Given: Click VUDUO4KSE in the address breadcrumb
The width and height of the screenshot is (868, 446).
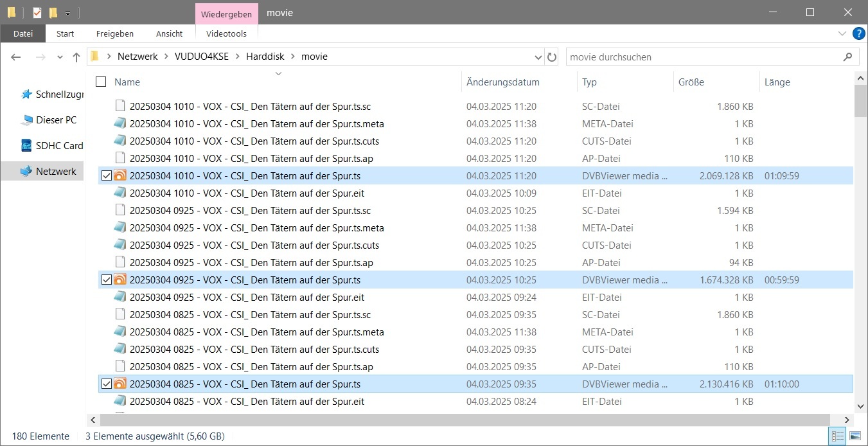Looking at the screenshot, I should pos(201,57).
